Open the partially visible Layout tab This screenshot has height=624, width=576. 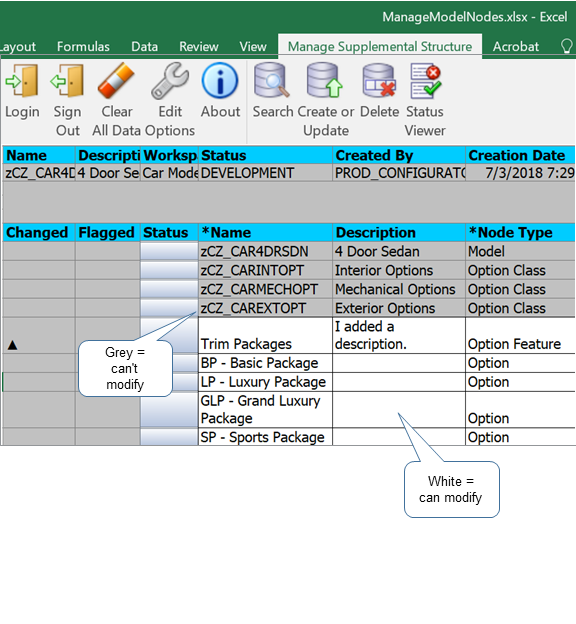pos(18,47)
